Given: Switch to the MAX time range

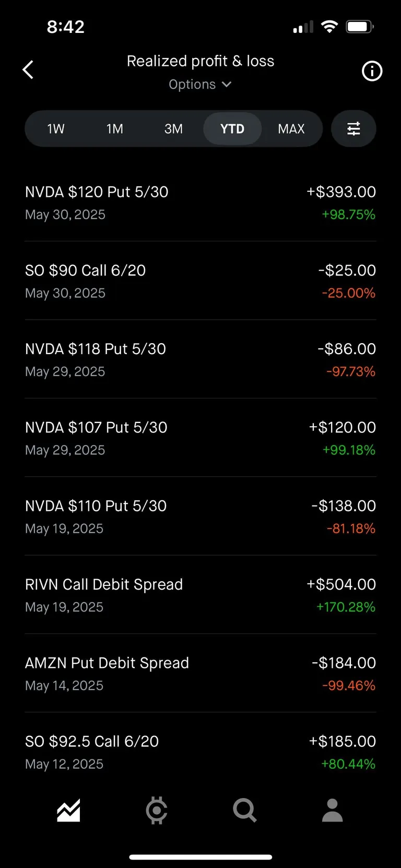Looking at the screenshot, I should pyautogui.click(x=291, y=128).
